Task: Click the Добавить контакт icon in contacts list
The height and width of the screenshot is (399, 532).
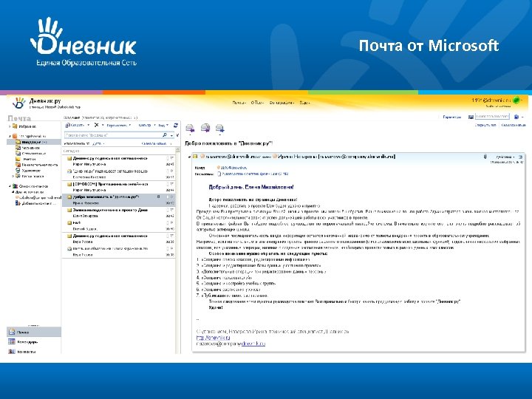Action: pos(18,203)
